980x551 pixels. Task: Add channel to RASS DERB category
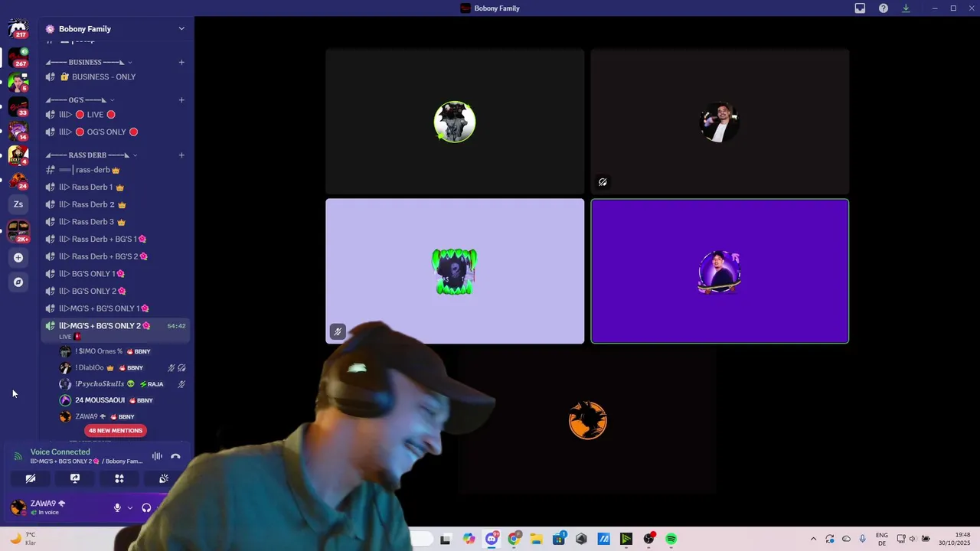(181, 155)
